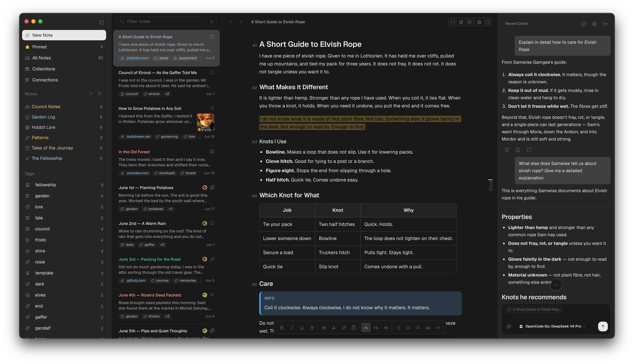Insert a code block
Screen dimensions: 634x364
pos(438,327)
